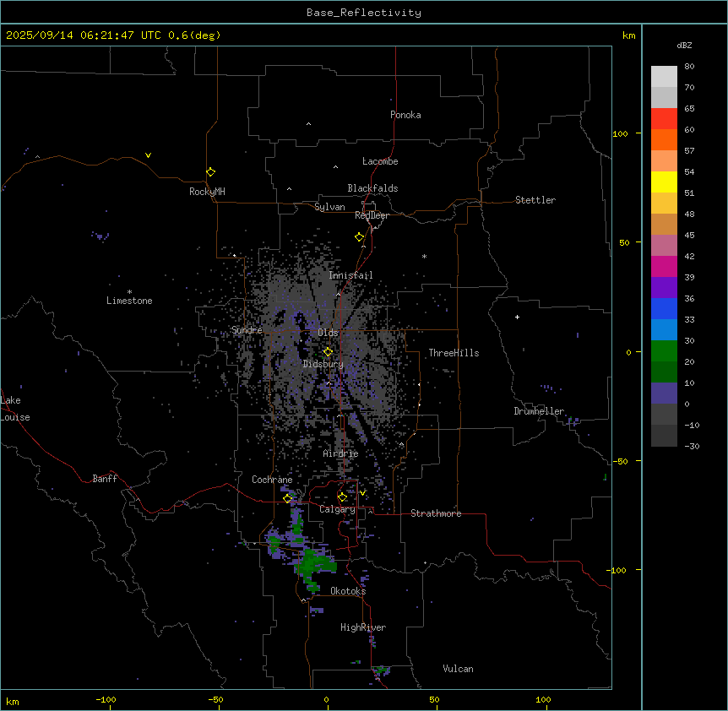The height and width of the screenshot is (711, 728).
Task: Click the Cochrane town label
Action: tap(272, 480)
